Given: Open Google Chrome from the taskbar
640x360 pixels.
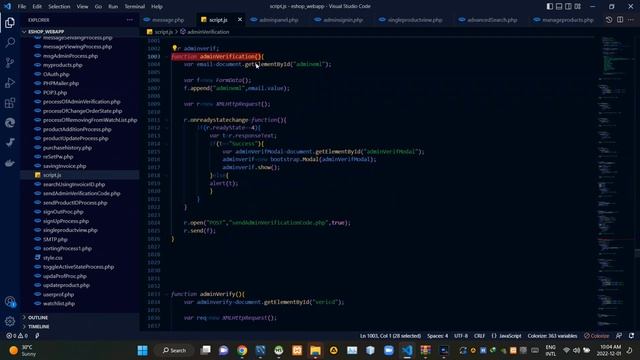Looking at the screenshot, I should click(242, 350).
